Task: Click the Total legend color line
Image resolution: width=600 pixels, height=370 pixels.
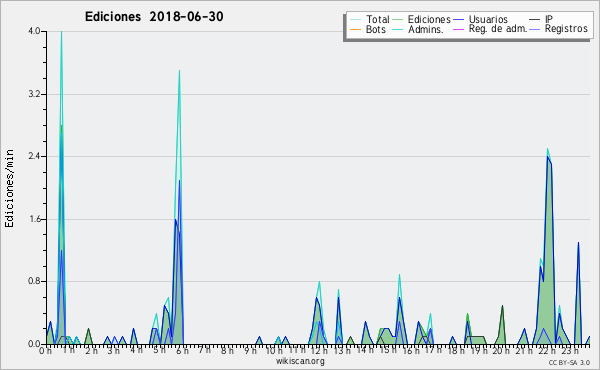Action: click(355, 20)
